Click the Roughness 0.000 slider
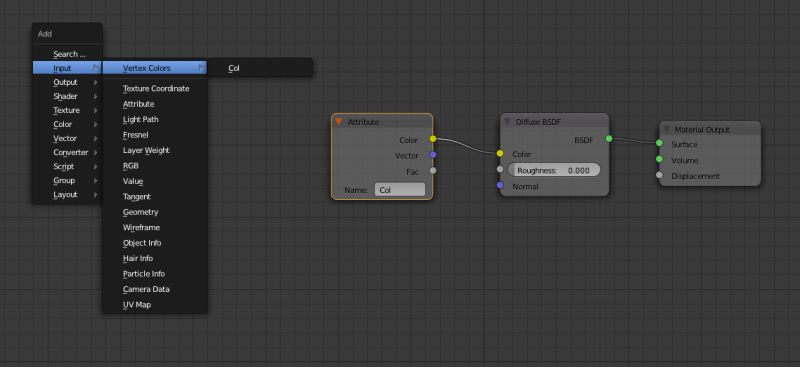This screenshot has width=800, height=367. 554,170
